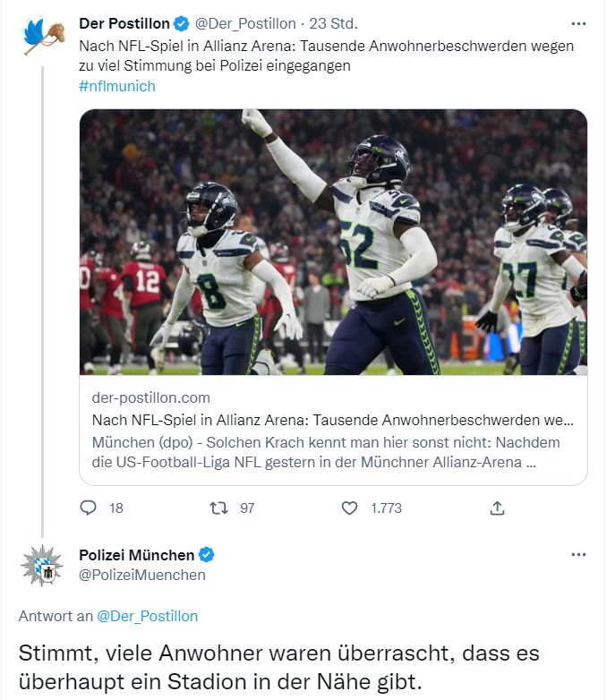Open Polizei München's badge avatar
607x700 pixels.
[x=41, y=566]
